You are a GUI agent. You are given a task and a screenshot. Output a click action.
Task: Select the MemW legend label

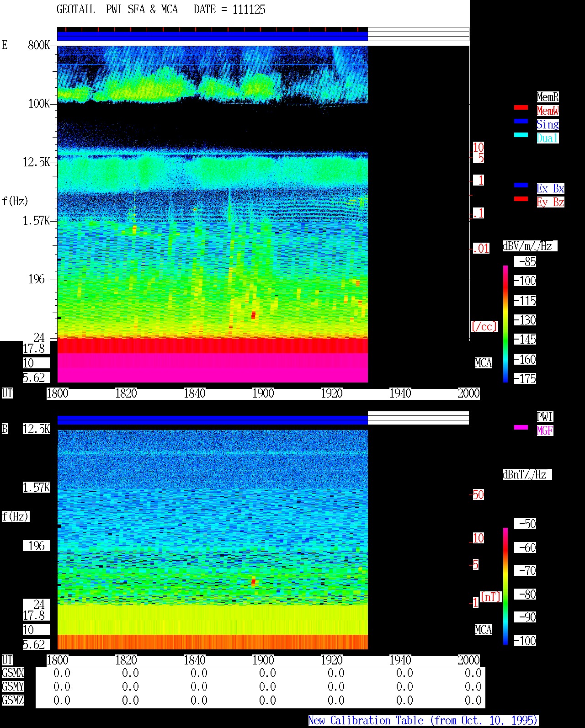pos(548,111)
